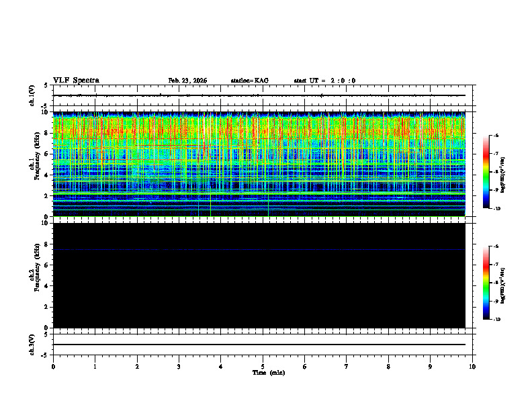The image size is (532, 411).
Task: Click the ch.2 spectrogram color scale bar
Action: pos(486,283)
